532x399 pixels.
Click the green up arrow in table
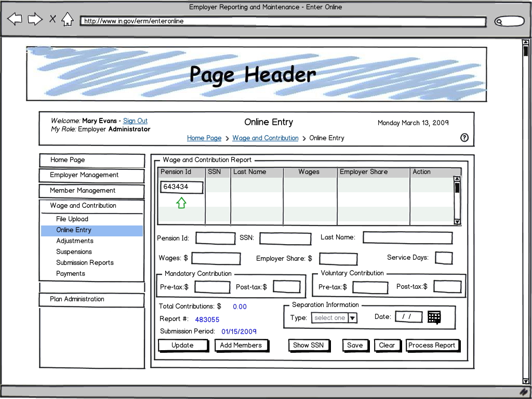pos(181,203)
